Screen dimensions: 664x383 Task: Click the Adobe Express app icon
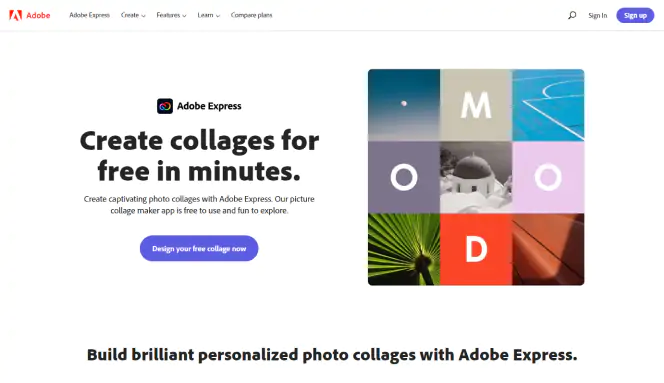click(165, 106)
